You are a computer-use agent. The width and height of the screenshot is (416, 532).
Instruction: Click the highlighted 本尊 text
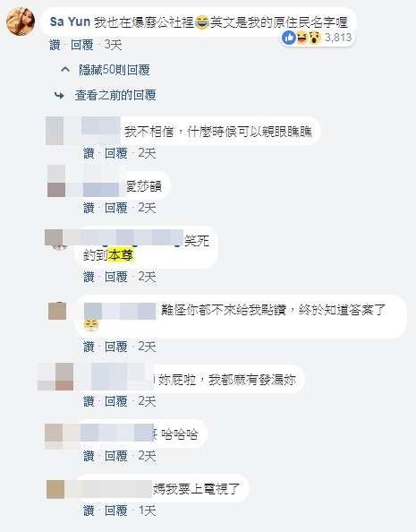point(121,255)
